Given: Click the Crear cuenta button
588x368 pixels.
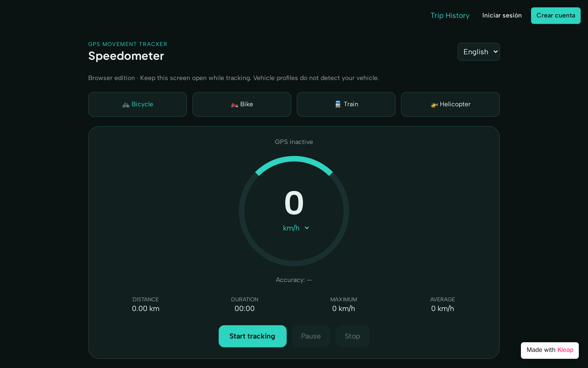Looking at the screenshot, I should click(555, 16).
